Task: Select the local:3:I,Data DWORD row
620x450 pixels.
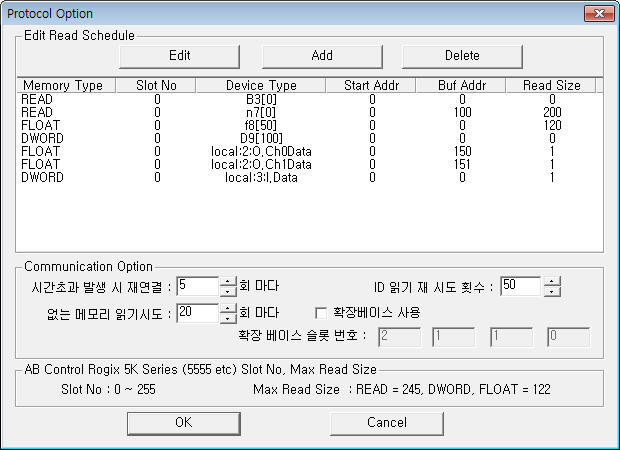Action: click(262, 177)
